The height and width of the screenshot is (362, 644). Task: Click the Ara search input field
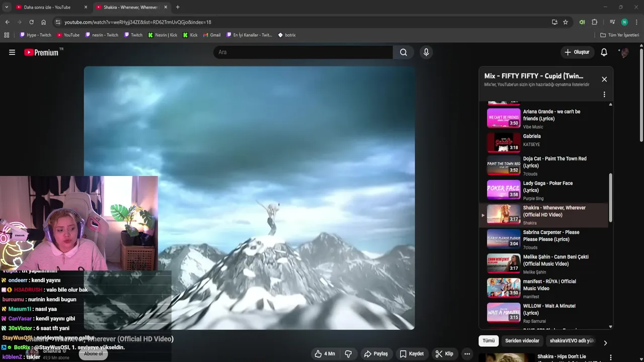click(x=303, y=52)
